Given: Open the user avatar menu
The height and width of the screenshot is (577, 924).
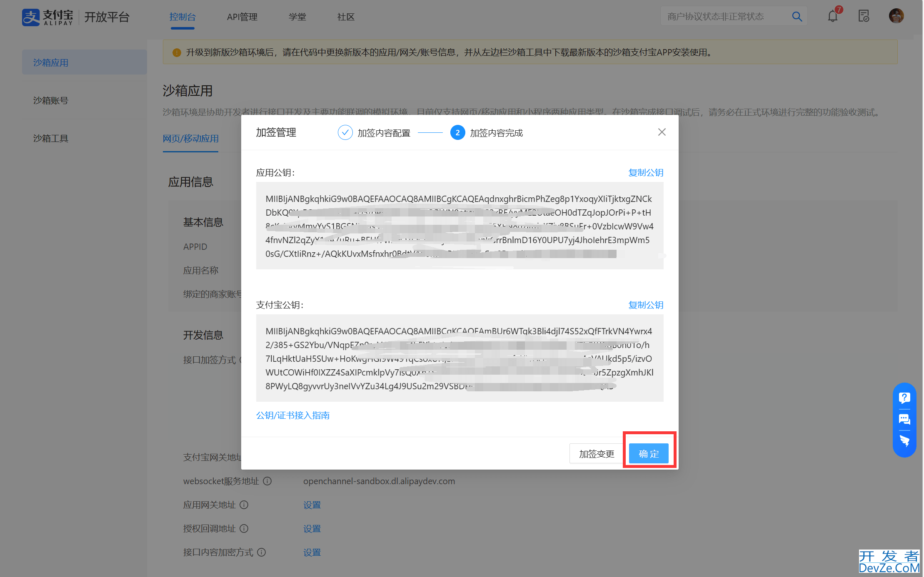Looking at the screenshot, I should click(896, 16).
